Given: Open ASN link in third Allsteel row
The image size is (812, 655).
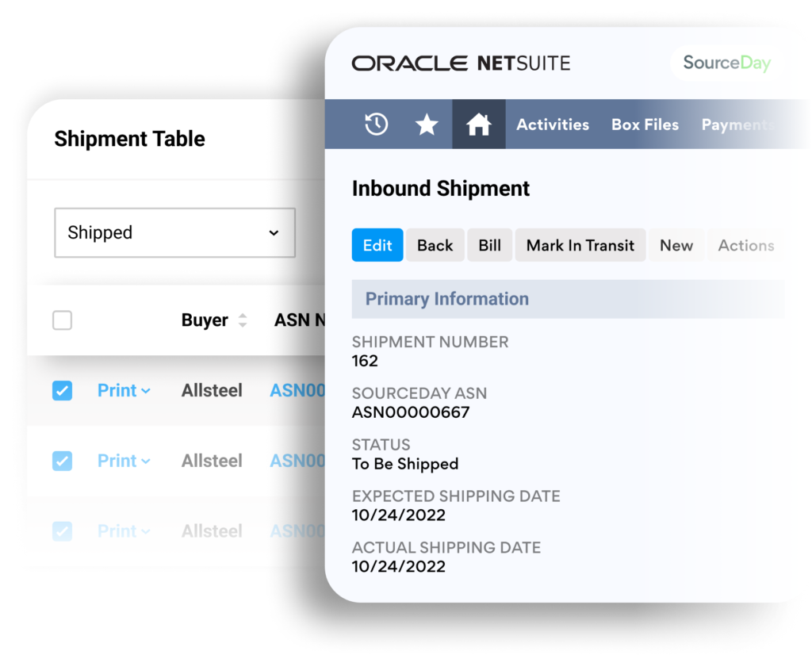Looking at the screenshot, I should point(297,531).
